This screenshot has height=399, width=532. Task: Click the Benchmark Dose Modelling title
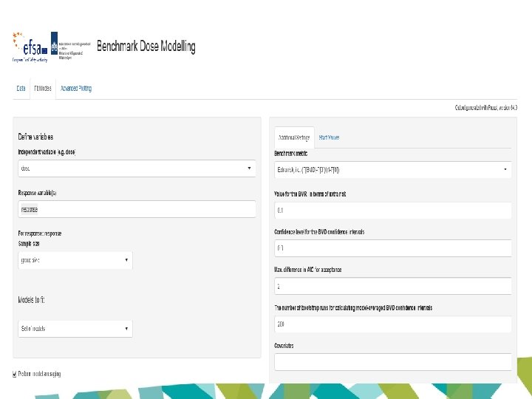146,47
